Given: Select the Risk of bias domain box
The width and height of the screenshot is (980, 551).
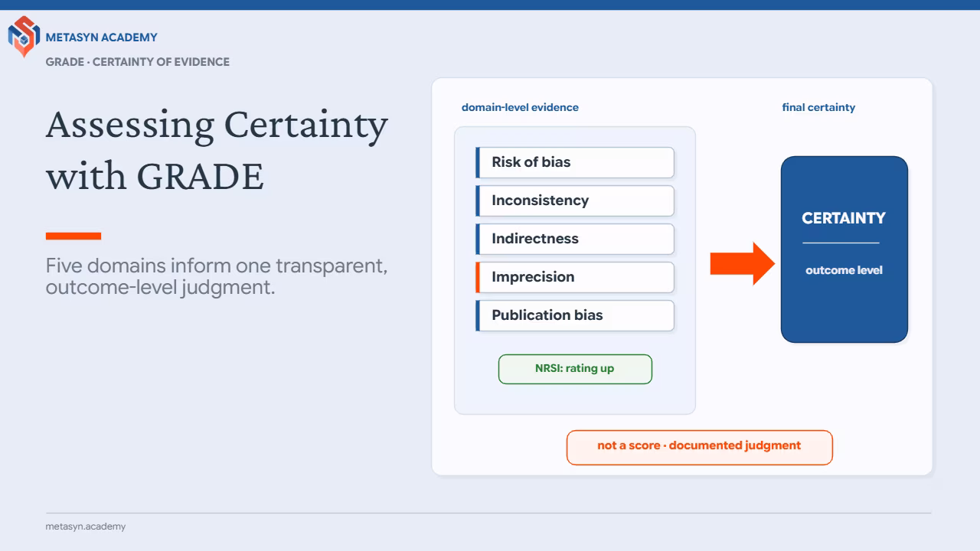Looking at the screenshot, I should tap(575, 162).
